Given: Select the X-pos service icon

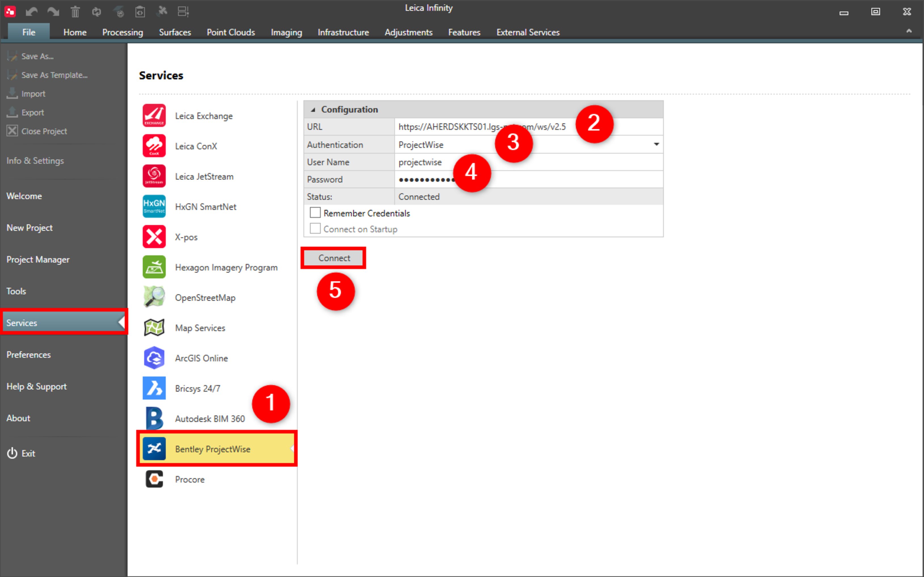Looking at the screenshot, I should (154, 237).
